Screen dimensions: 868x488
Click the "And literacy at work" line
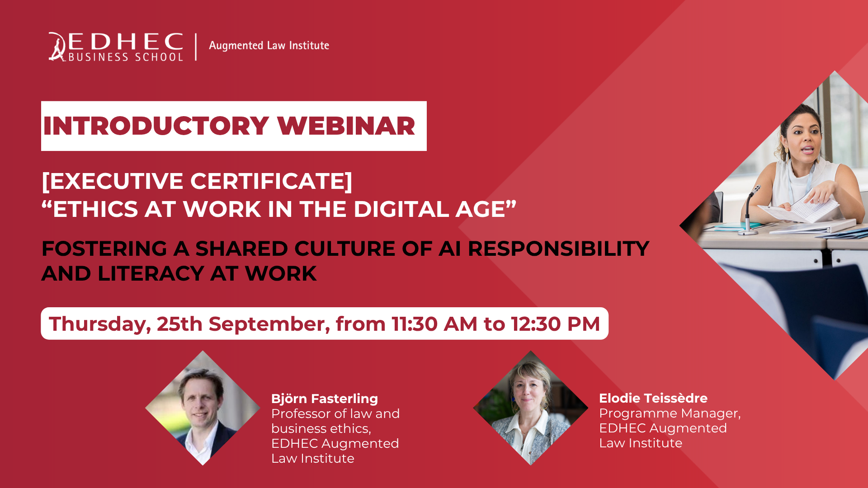[179, 273]
